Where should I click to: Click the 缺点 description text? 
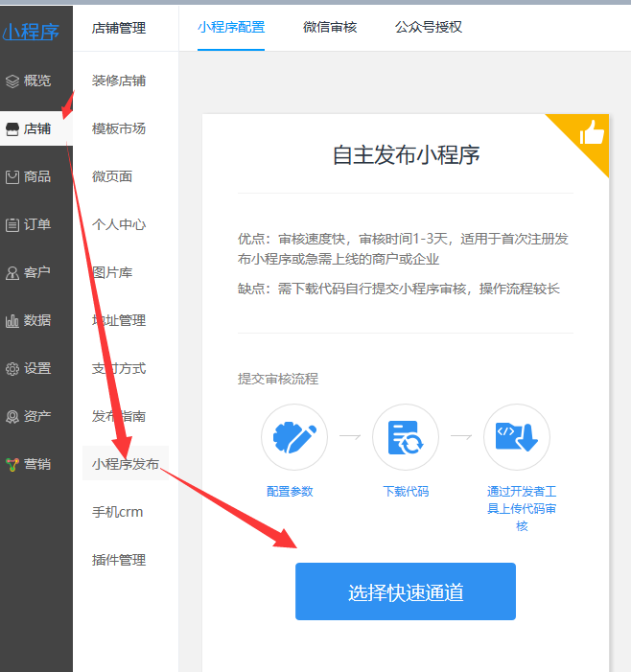399,289
